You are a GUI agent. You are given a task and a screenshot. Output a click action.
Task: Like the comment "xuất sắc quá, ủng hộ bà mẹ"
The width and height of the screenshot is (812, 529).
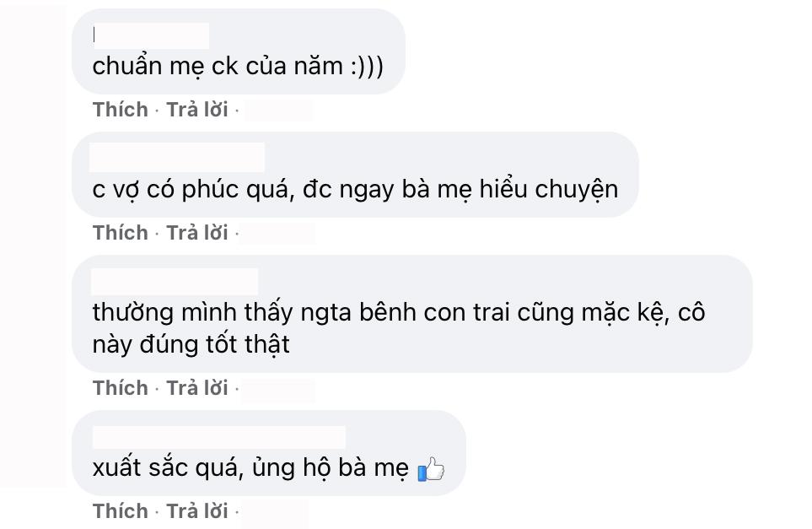coord(120,510)
